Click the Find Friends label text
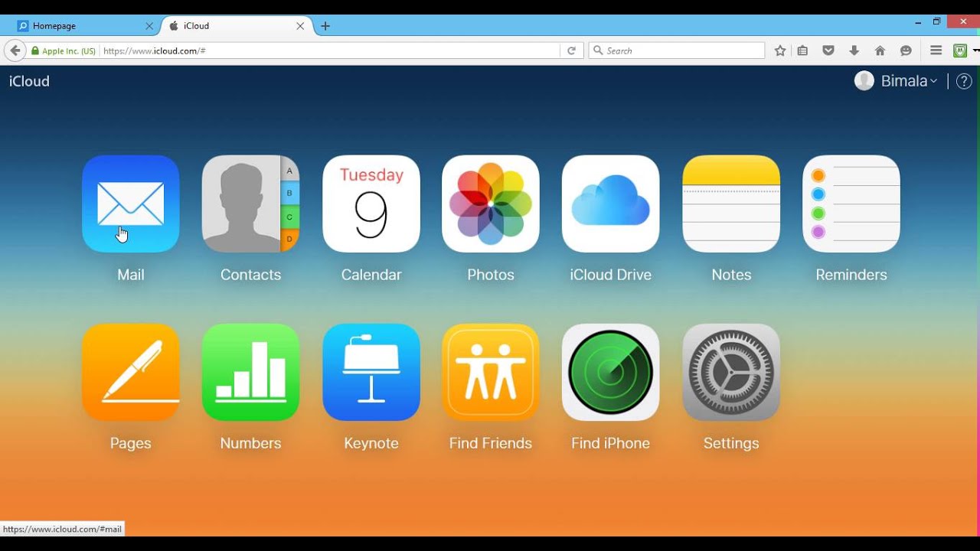 pos(491,443)
